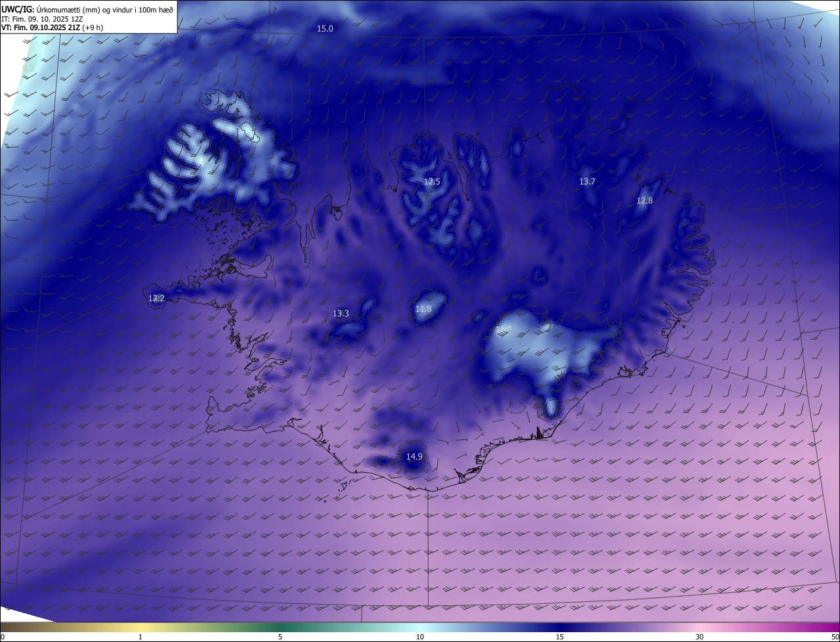Click the color scale bar above the 30 mark
Image resolution: width=840 pixels, height=642 pixels.
(x=700, y=628)
